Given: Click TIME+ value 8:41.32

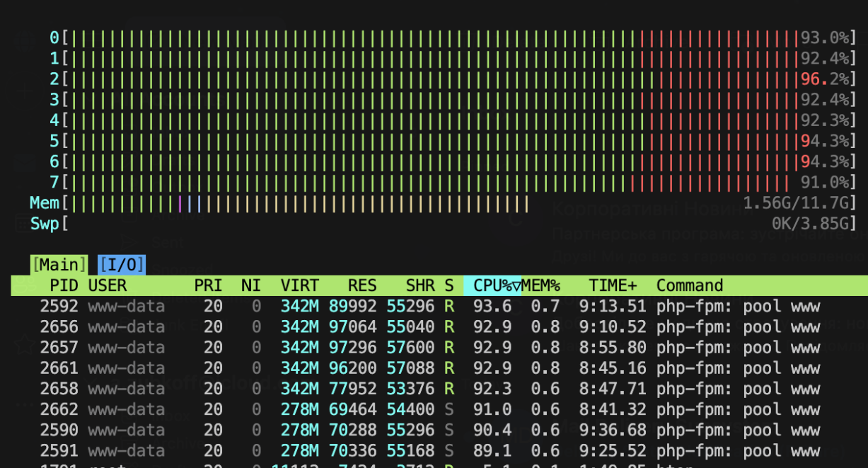Looking at the screenshot, I should 613,409.
